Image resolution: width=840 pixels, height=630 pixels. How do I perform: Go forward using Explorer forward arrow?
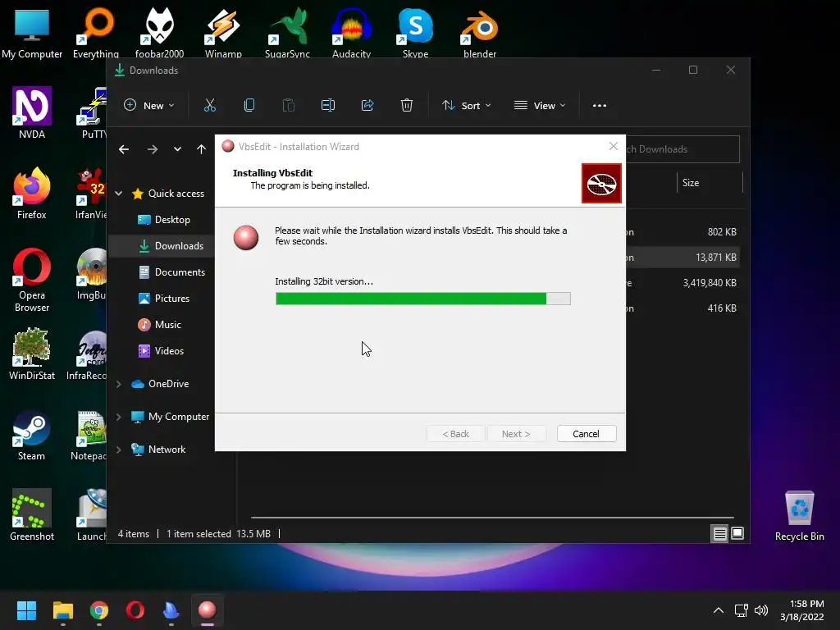(153, 149)
